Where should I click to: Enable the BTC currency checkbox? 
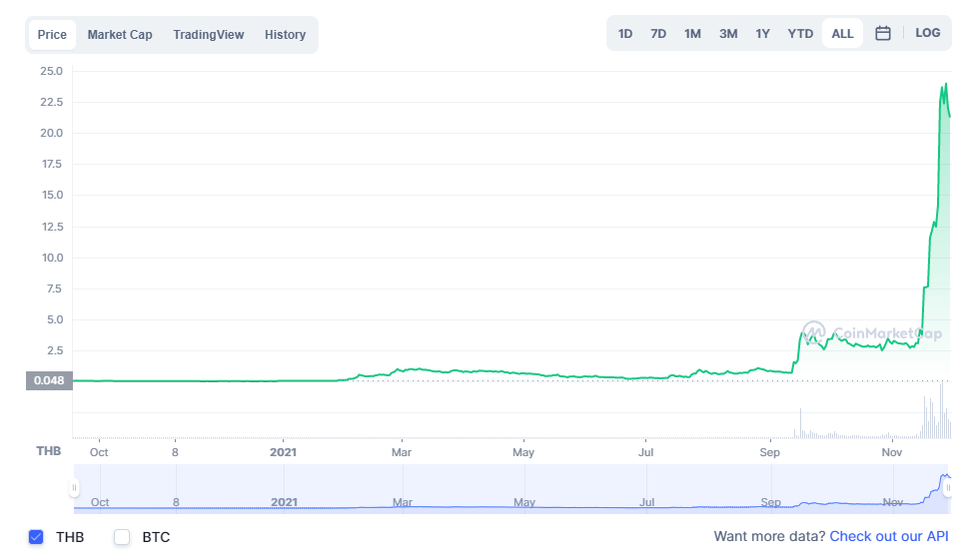point(122,537)
